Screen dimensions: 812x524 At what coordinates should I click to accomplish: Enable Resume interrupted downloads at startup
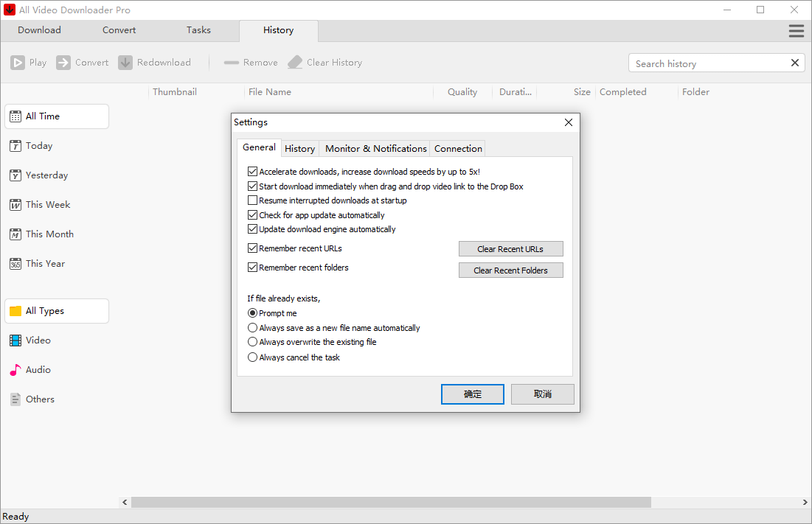[x=252, y=200]
